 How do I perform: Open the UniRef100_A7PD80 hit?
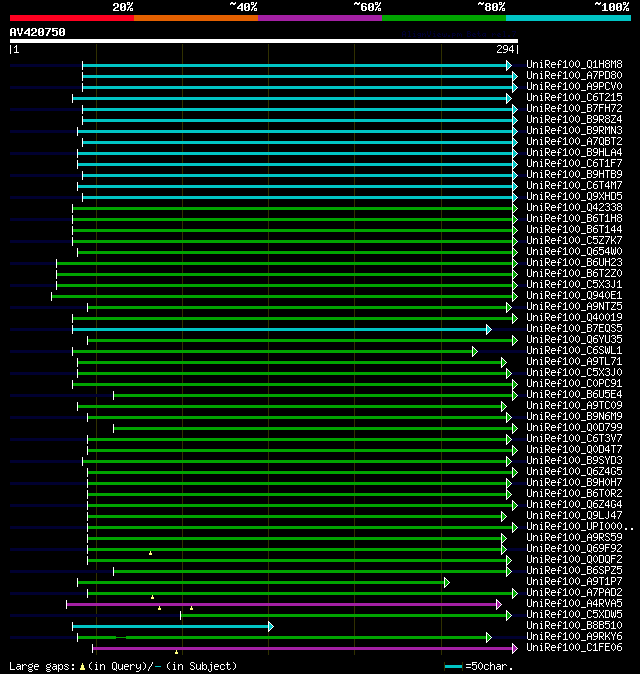[x=574, y=76]
